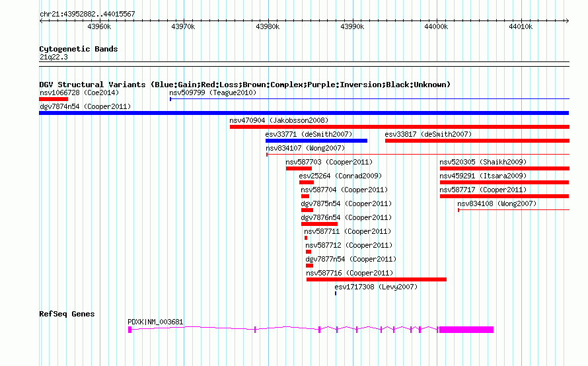Select the red nsv520305 loss bar

click(505, 168)
